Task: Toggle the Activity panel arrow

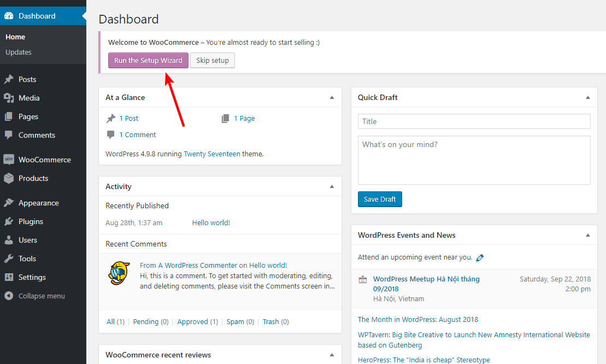Action: tap(332, 186)
